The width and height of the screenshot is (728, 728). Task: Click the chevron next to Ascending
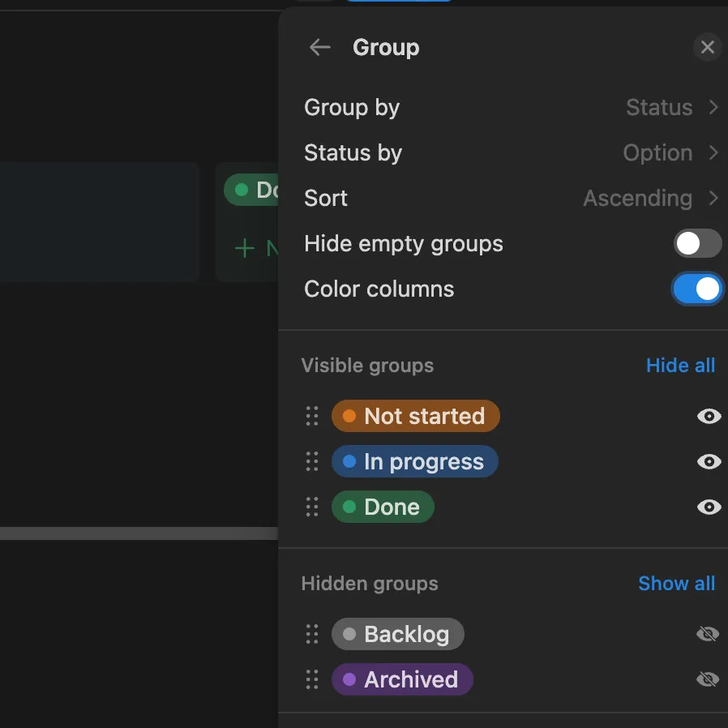(713, 199)
